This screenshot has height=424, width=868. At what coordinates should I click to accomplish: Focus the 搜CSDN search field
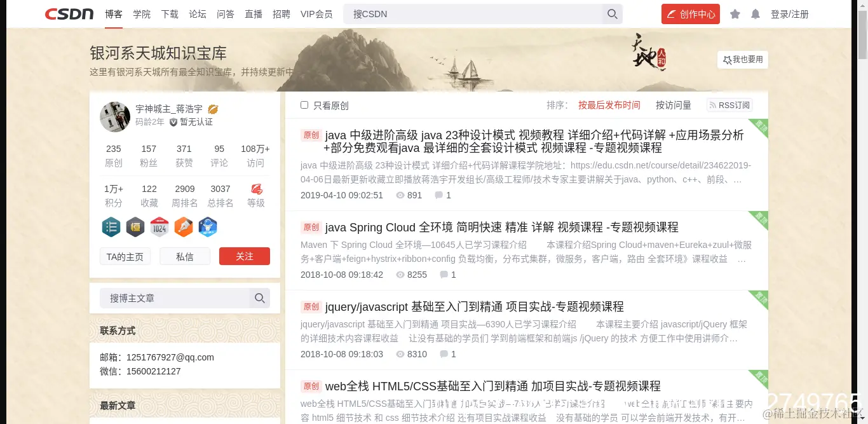[473, 14]
